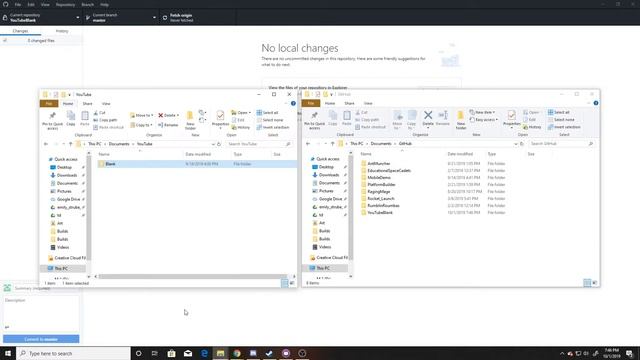Open address history dropdown in GitHub window
This screenshot has height=360, width=640.
point(516,144)
